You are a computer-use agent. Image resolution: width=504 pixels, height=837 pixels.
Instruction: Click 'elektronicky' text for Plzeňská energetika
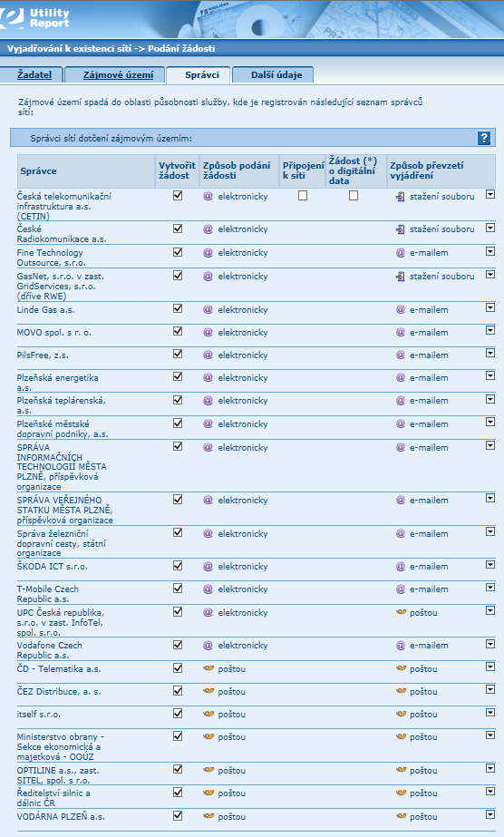(243, 378)
